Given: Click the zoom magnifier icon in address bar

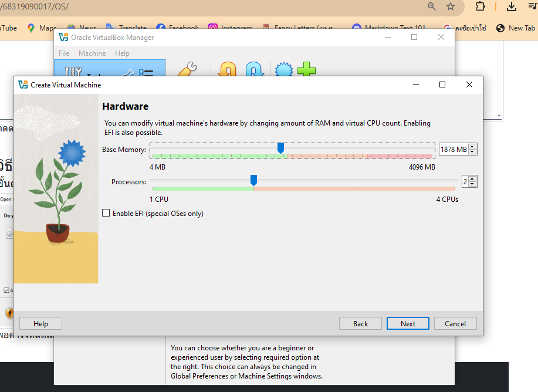Looking at the screenshot, I should [x=432, y=6].
